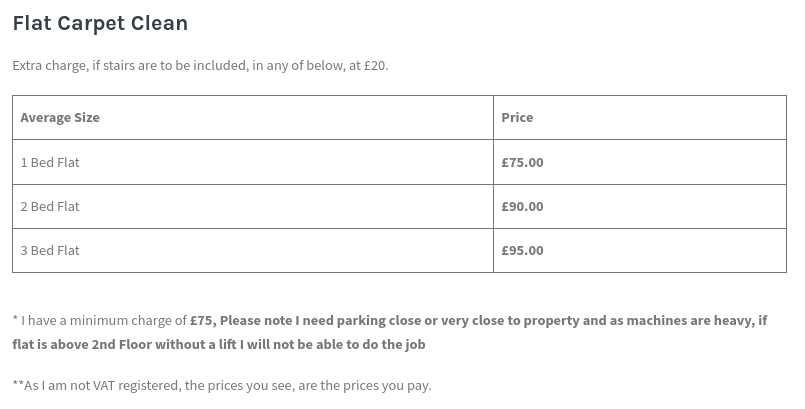Click the bold £75 minimum charge text
The height and width of the screenshot is (409, 805).
[201, 321]
